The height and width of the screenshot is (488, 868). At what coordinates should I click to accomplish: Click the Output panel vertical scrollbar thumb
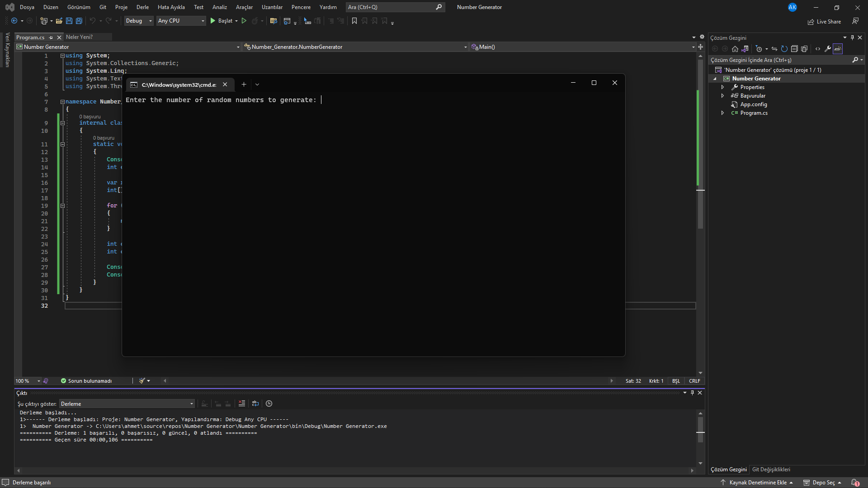coord(700,429)
